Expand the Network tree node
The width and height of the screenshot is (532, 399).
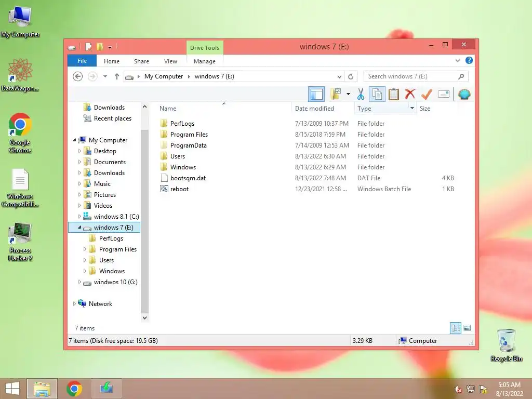[x=74, y=303]
